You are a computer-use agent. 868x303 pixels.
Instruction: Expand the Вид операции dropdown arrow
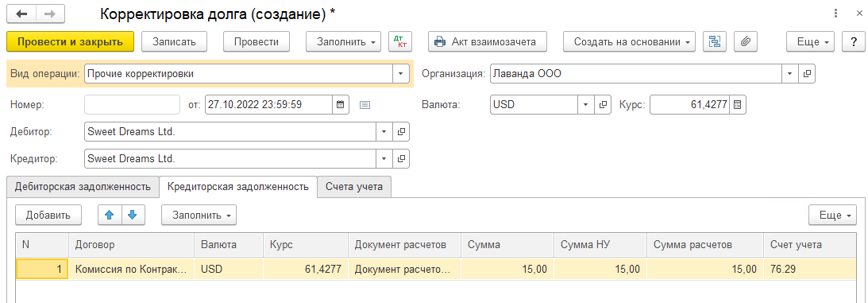401,74
